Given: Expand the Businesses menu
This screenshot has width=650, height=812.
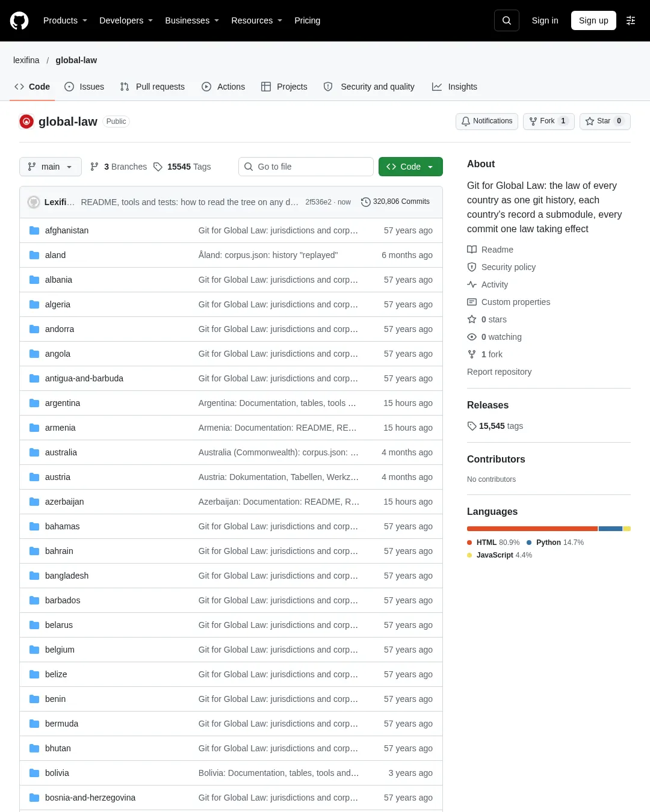Looking at the screenshot, I should [x=192, y=20].
